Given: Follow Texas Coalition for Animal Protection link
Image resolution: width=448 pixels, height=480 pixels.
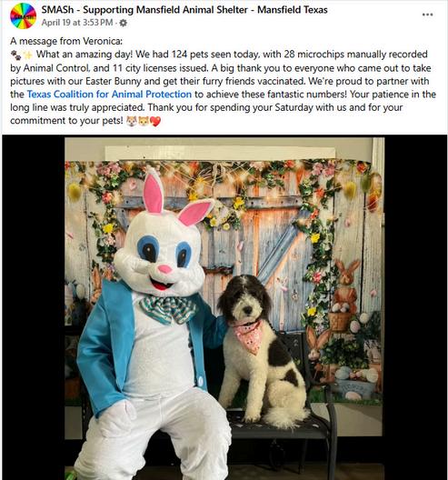Looking at the screenshot, I should tap(109, 95).
